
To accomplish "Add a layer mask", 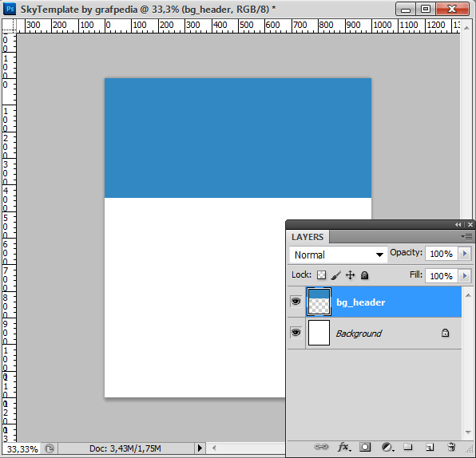I will click(365, 447).
